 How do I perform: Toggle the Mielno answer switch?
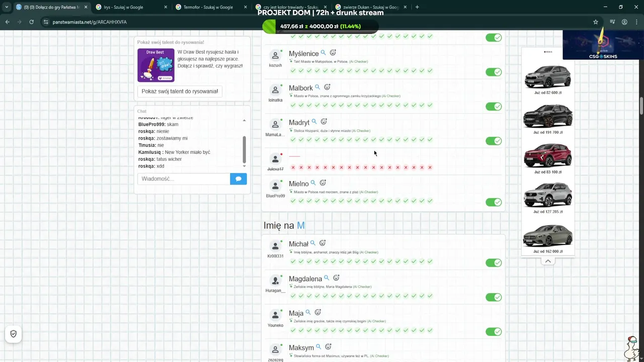494,202
